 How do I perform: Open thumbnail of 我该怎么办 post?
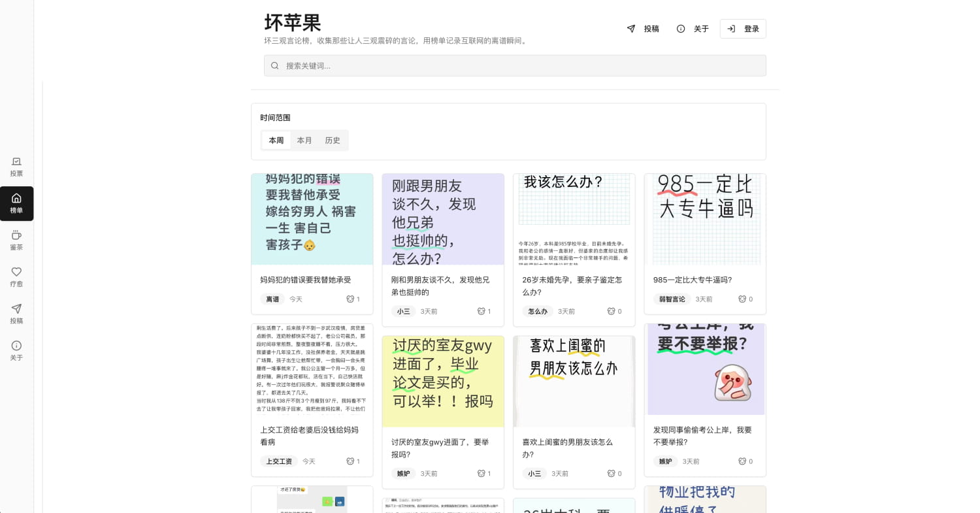coord(574,220)
